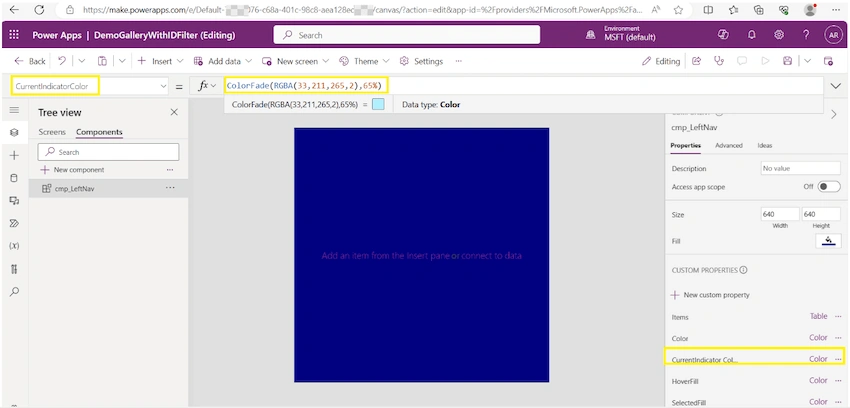Open the settings gear in header

[x=779, y=35]
